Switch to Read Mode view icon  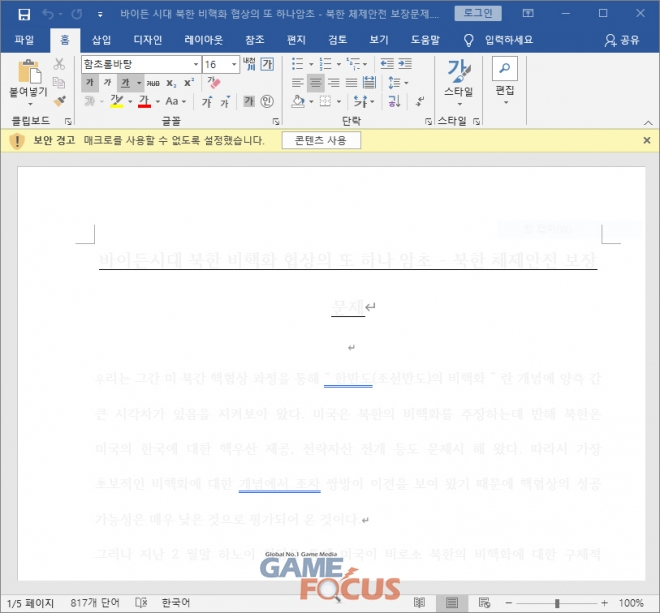[419, 603]
